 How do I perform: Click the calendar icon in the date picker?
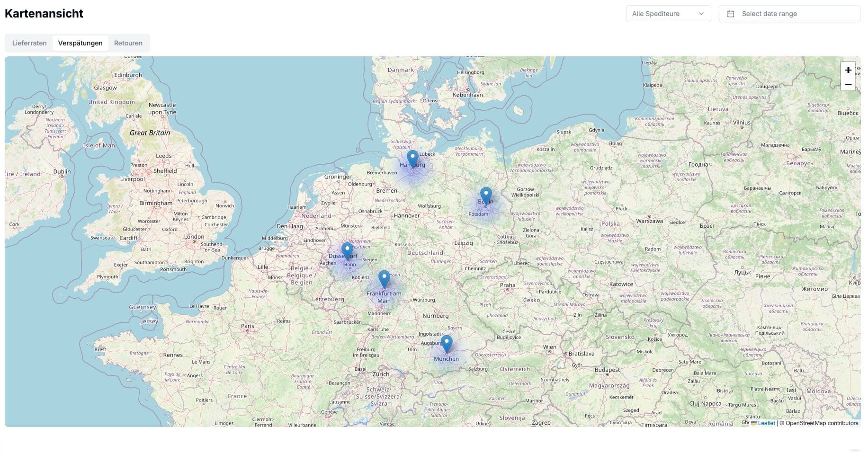pyautogui.click(x=731, y=13)
